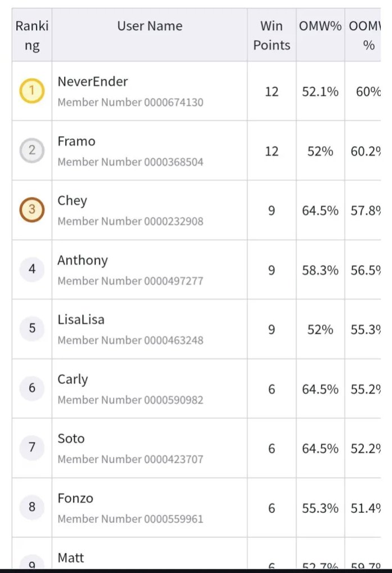Click the rank 8 circle badge
This screenshot has width=392, height=573.
coord(32,507)
